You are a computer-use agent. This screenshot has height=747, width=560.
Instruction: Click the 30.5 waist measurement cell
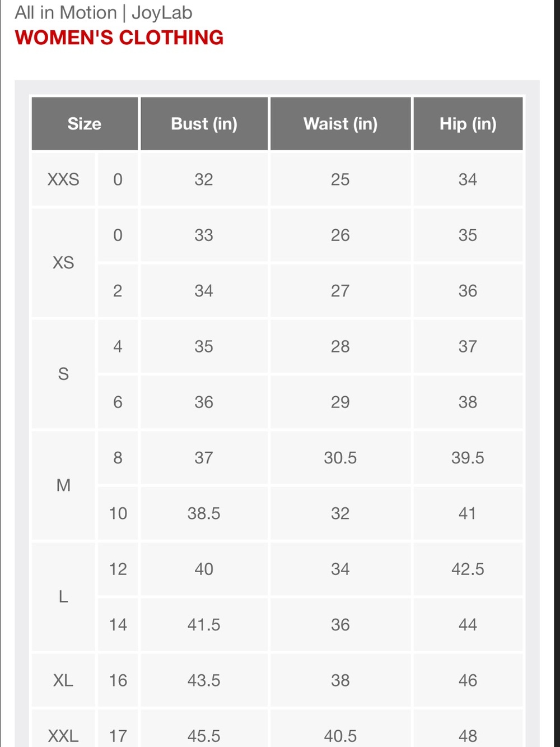(340, 458)
